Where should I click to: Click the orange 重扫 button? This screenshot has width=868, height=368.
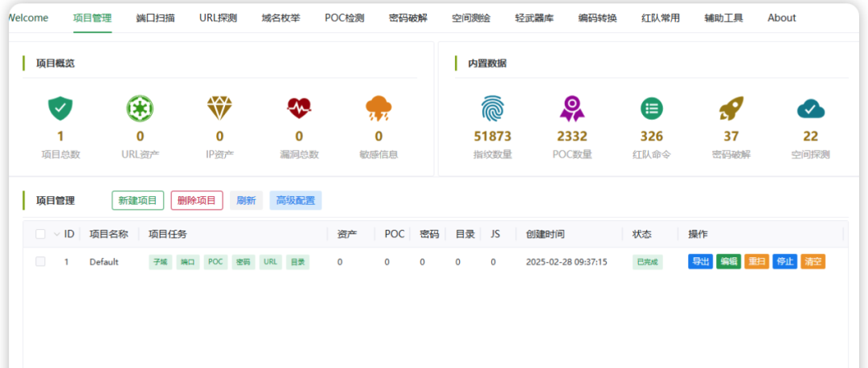(757, 262)
